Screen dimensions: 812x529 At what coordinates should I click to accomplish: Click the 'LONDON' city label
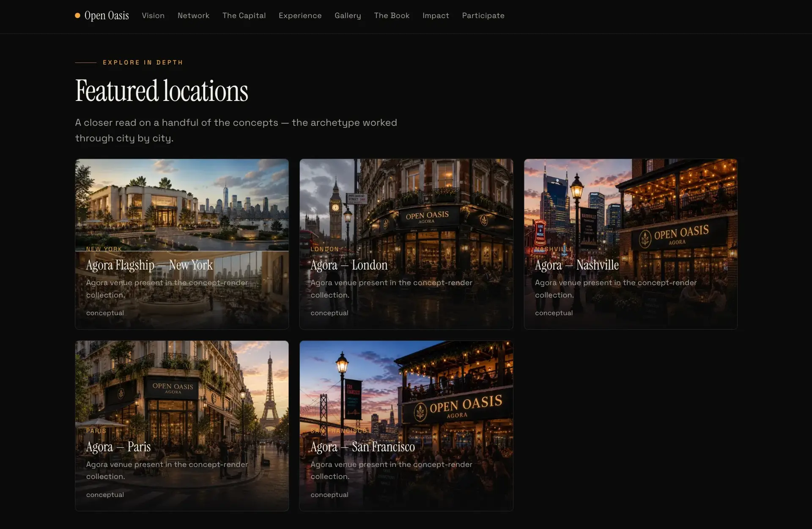coord(325,249)
